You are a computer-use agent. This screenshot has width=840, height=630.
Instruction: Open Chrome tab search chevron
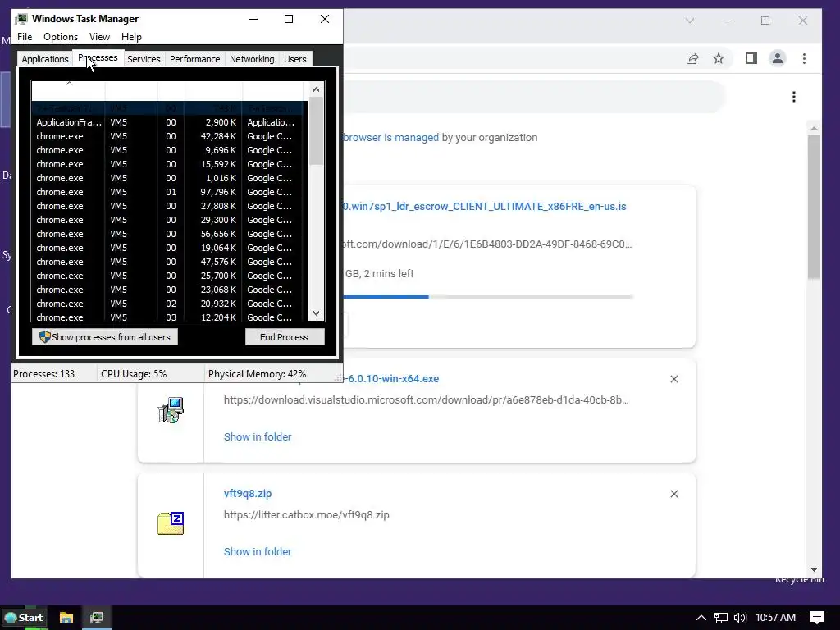pos(690,21)
